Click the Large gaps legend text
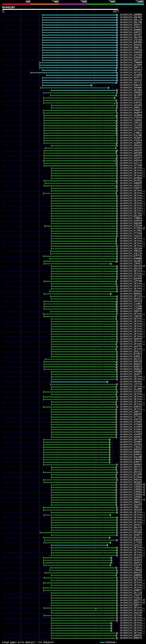Image resolution: width=146 pixels, height=644 pixels. (28, 642)
